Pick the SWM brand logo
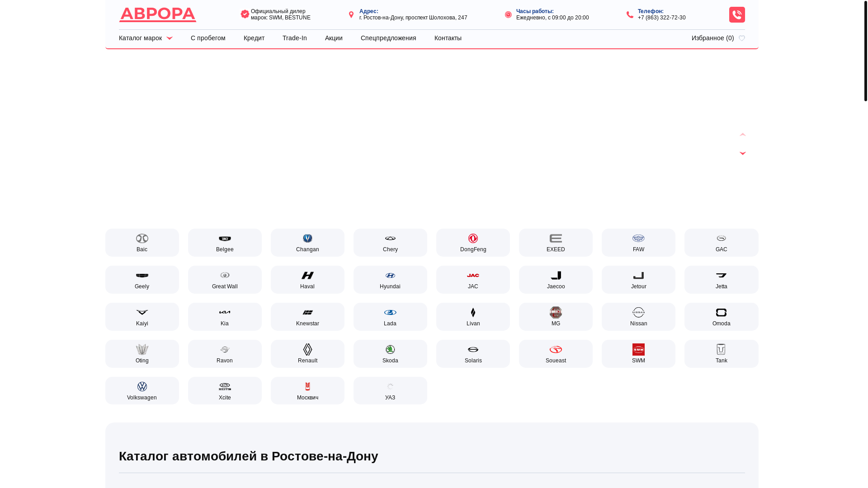868x488 pixels. tap(638, 349)
